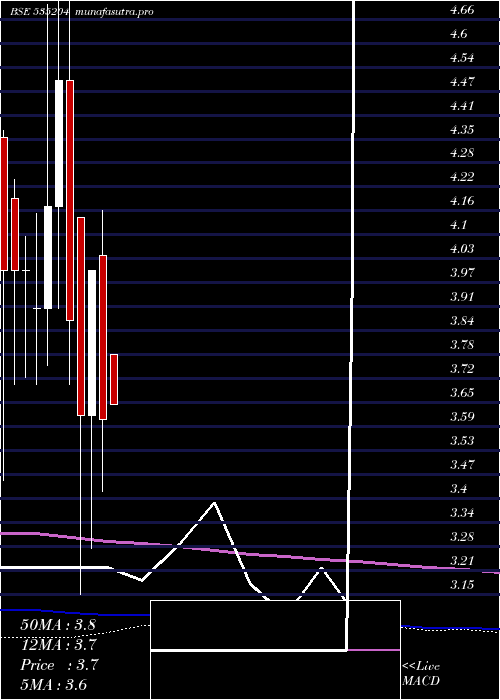Click the 4.28 price axis label
The image size is (500, 700).
click(x=462, y=154)
